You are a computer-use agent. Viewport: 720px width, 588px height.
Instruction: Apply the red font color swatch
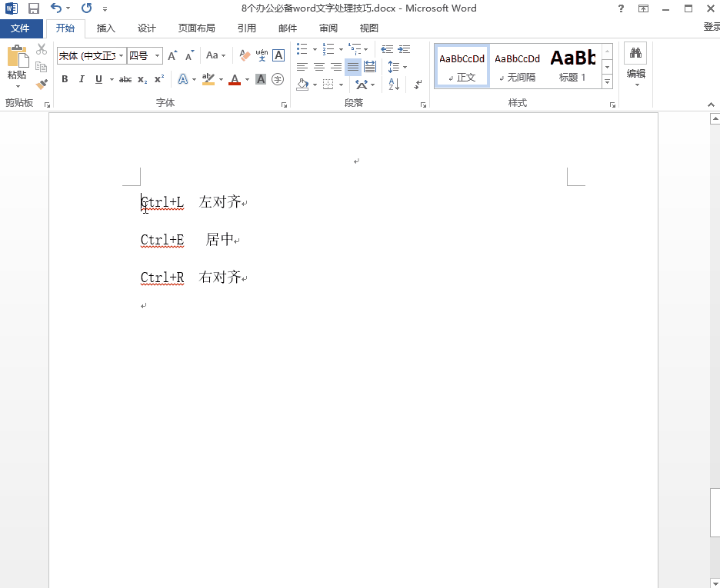(235, 79)
